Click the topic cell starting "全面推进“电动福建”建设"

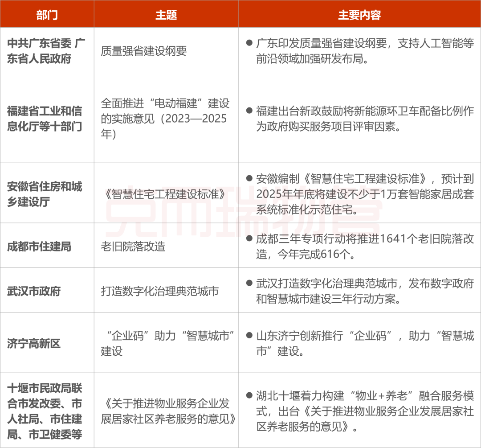click(166, 118)
